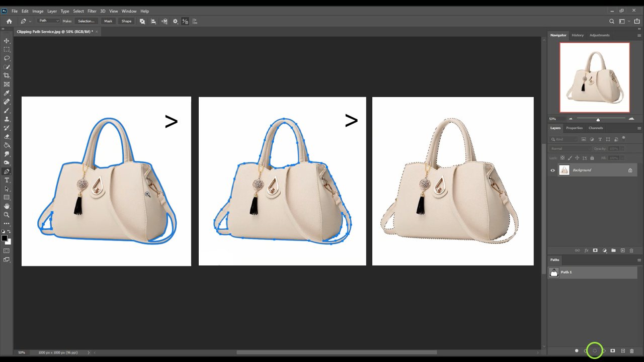The image size is (644, 362).
Task: Load Path 1 as a selection
Action: click(595, 351)
